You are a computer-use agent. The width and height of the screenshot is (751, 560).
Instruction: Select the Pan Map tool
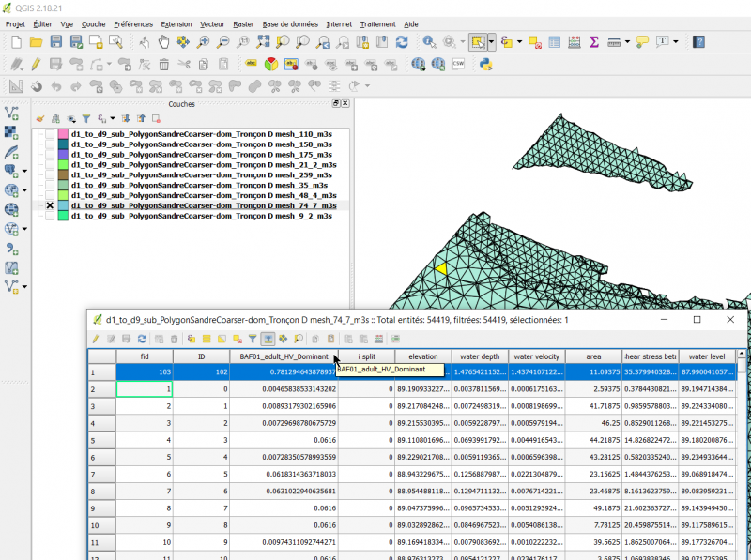point(161,41)
